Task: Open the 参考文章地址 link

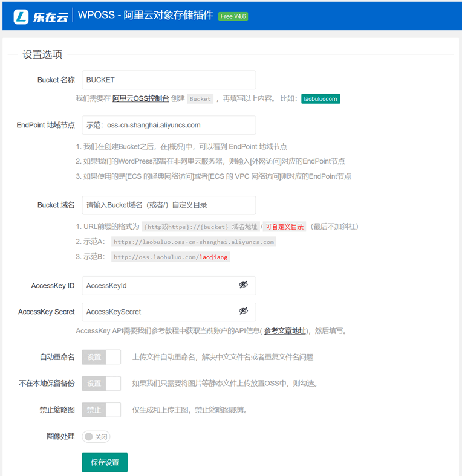Action: [x=285, y=331]
